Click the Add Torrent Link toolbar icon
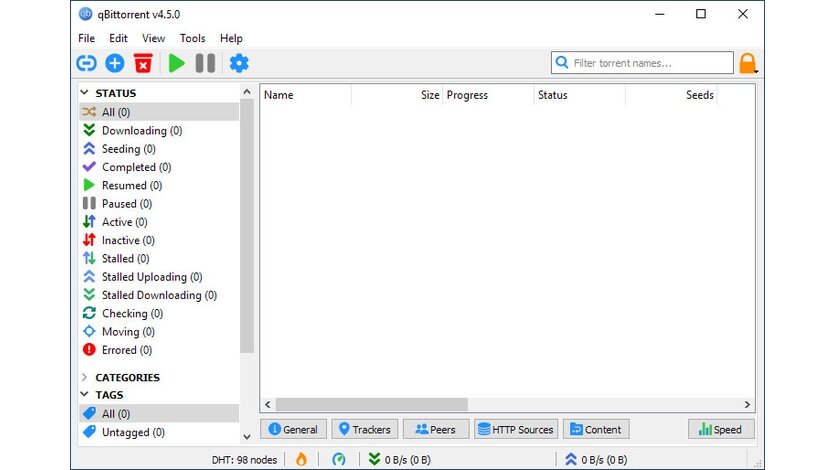Screen dimensions: 836x470 (86, 63)
